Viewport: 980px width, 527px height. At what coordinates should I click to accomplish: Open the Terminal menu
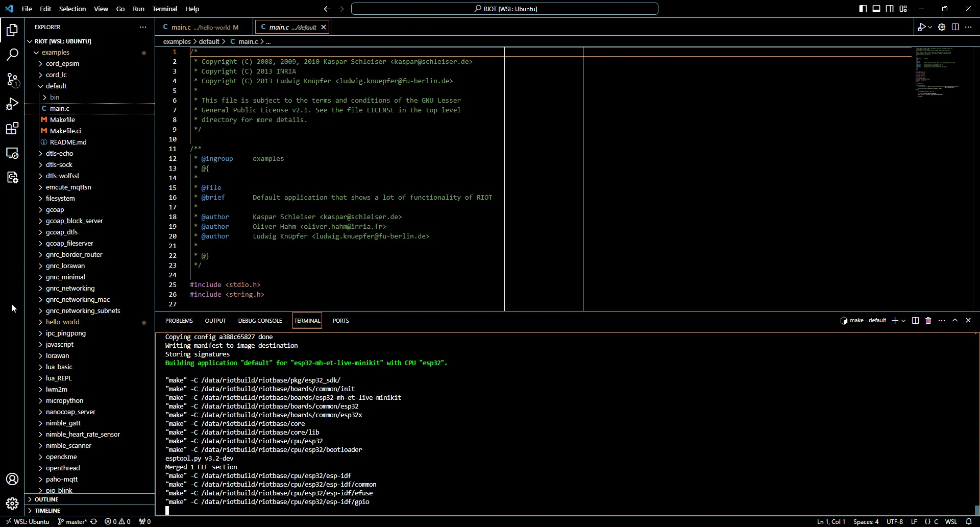tap(165, 9)
